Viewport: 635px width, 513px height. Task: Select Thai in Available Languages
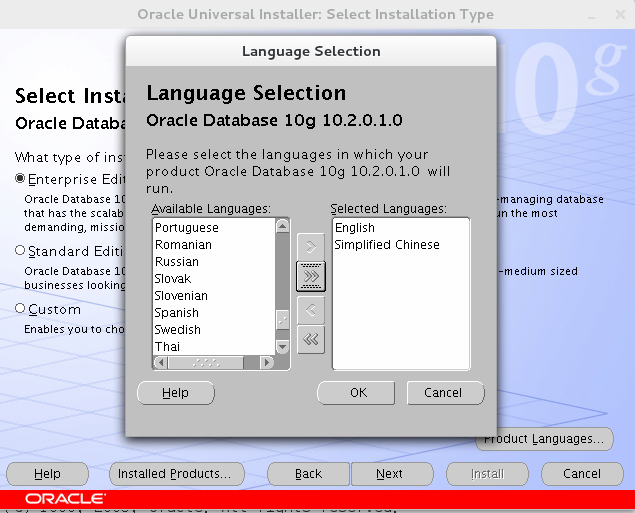click(x=214, y=347)
